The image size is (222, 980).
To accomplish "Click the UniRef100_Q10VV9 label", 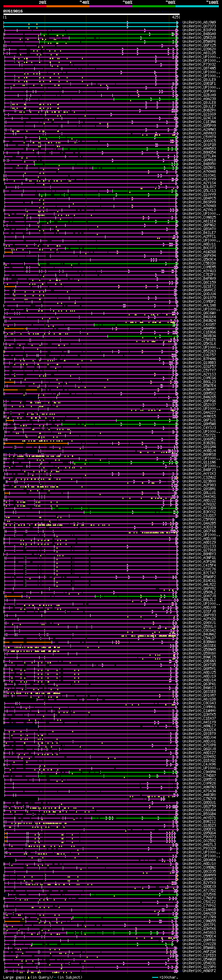I will pos(199,194).
